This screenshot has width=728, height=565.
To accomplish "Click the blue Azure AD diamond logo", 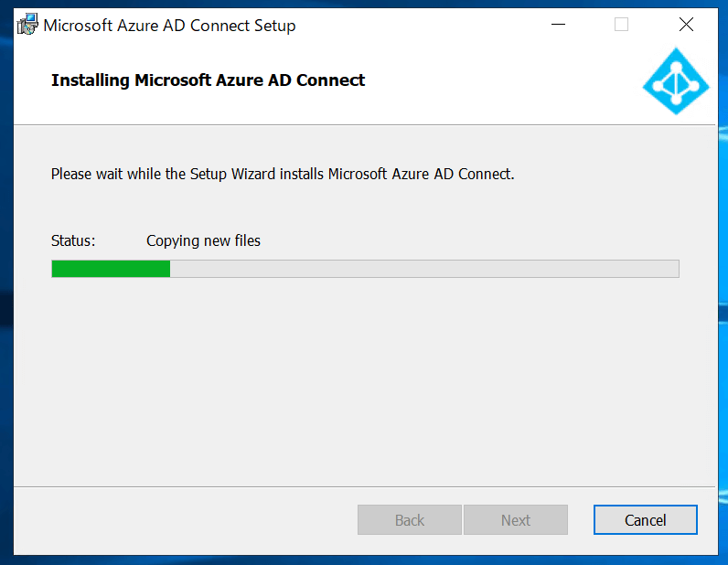I will tap(676, 81).
